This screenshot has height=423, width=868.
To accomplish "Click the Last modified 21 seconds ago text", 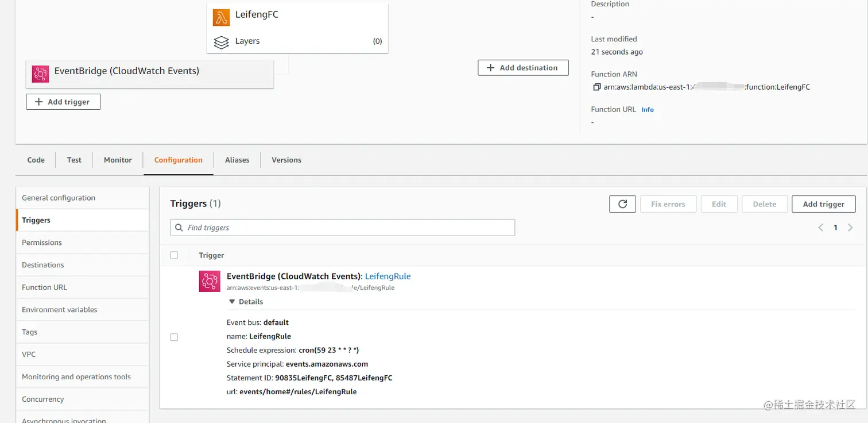I will pyautogui.click(x=617, y=52).
